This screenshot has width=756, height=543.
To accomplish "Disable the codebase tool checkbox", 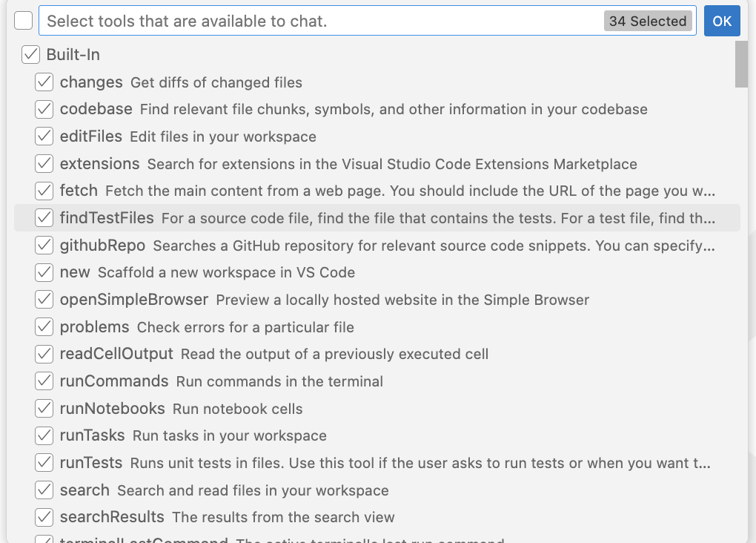I will pyautogui.click(x=44, y=109).
